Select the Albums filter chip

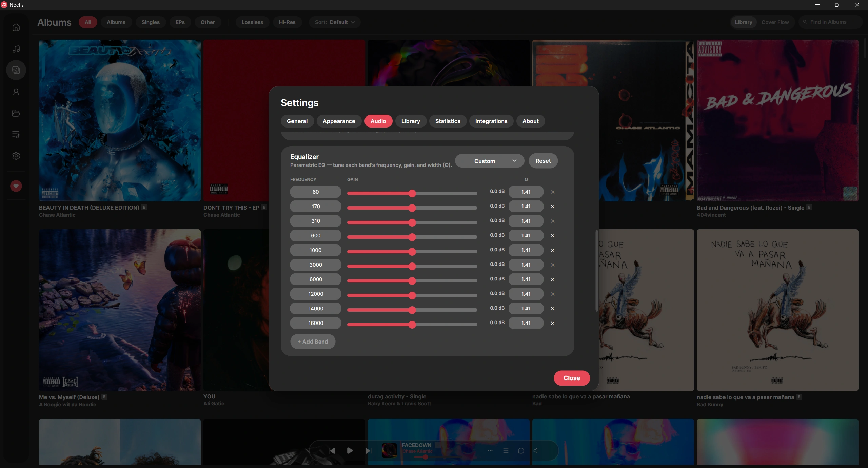tap(116, 22)
